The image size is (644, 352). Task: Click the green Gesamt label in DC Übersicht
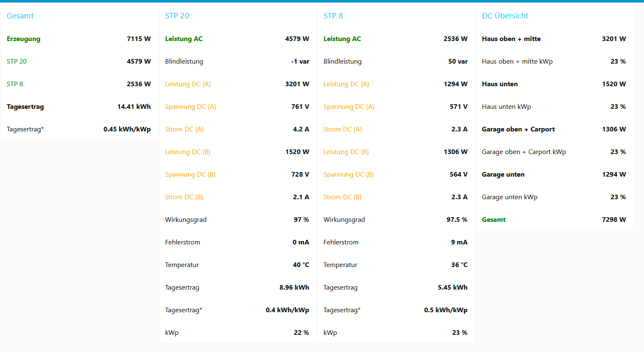coord(494,220)
